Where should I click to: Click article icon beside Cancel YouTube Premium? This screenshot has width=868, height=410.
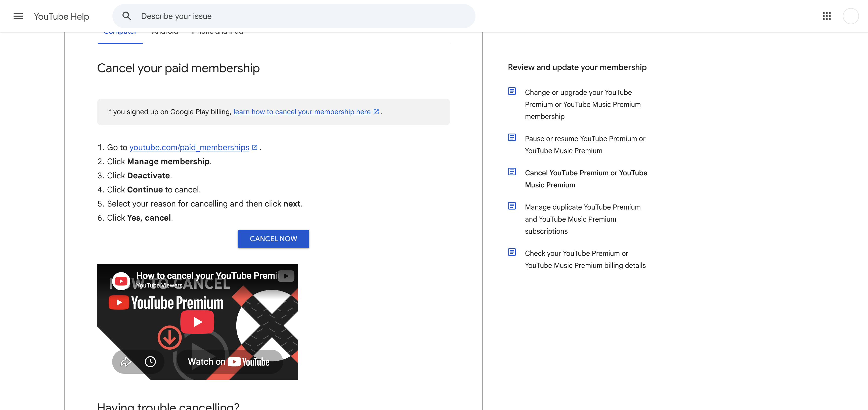(x=512, y=172)
